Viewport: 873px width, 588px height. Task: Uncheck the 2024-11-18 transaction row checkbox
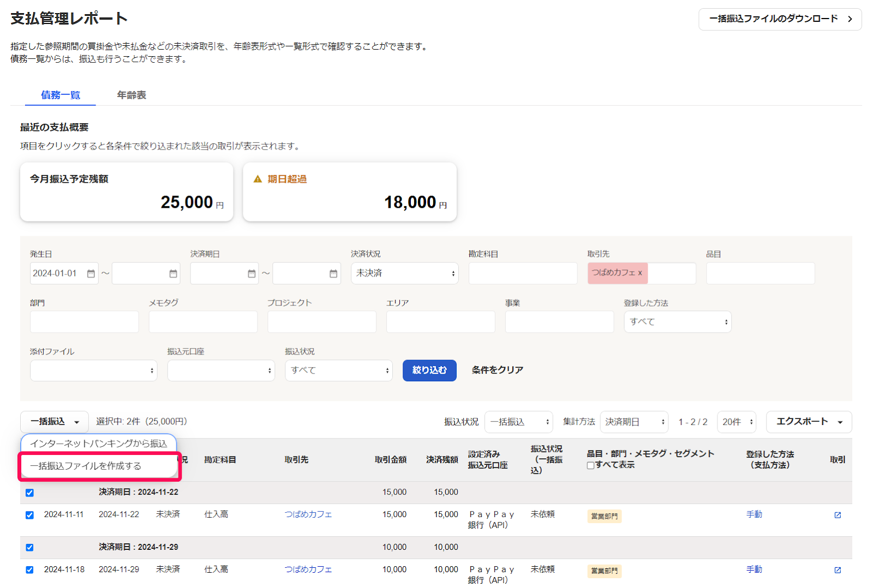tap(29, 570)
